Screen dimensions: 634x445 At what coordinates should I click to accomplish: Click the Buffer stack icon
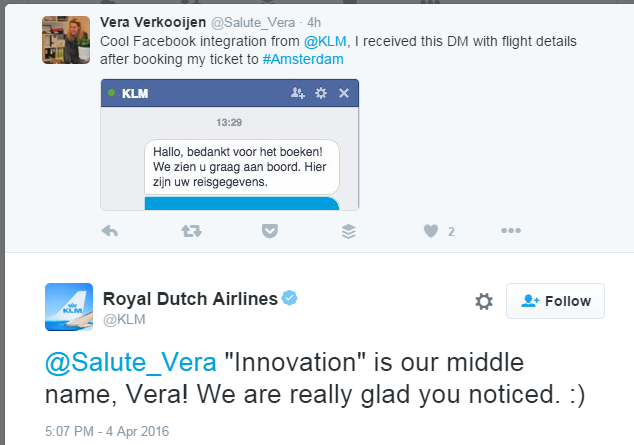348,231
